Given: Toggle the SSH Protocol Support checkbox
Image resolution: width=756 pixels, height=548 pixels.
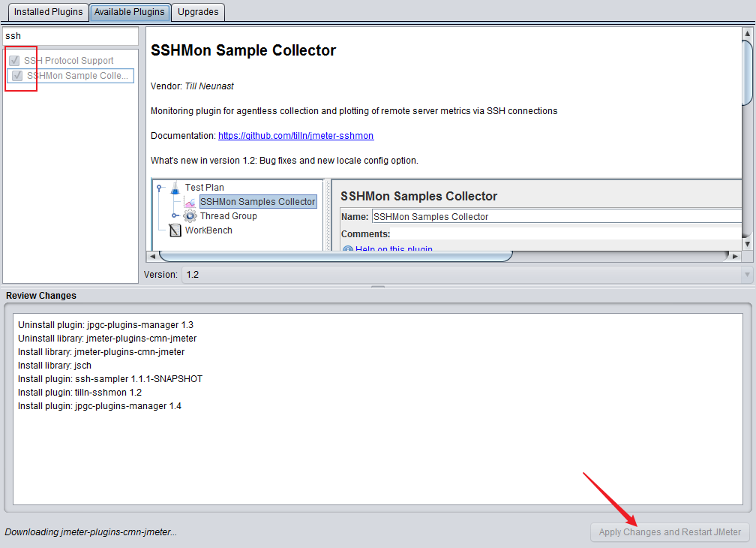Looking at the screenshot, I should pos(14,61).
